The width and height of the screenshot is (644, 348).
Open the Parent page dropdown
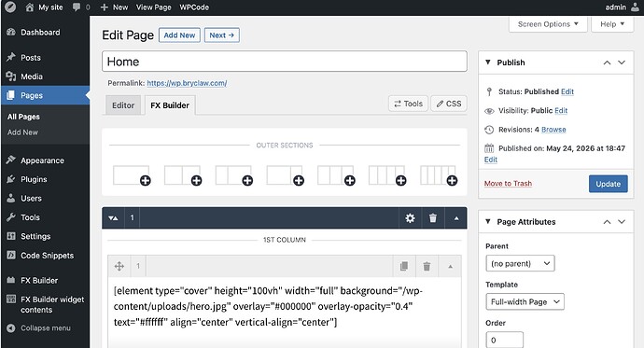[x=520, y=263]
